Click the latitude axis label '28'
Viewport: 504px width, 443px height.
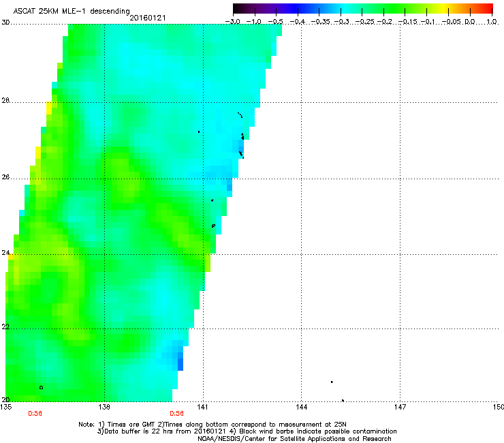click(5, 101)
